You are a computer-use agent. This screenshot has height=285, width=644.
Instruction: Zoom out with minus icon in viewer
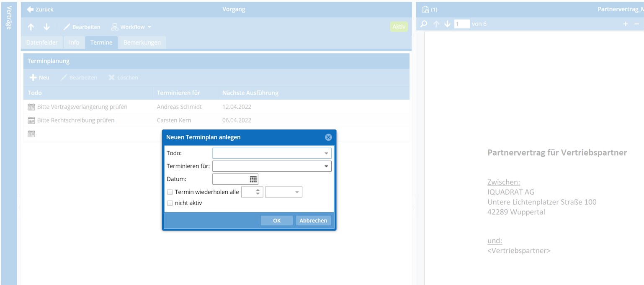click(637, 24)
